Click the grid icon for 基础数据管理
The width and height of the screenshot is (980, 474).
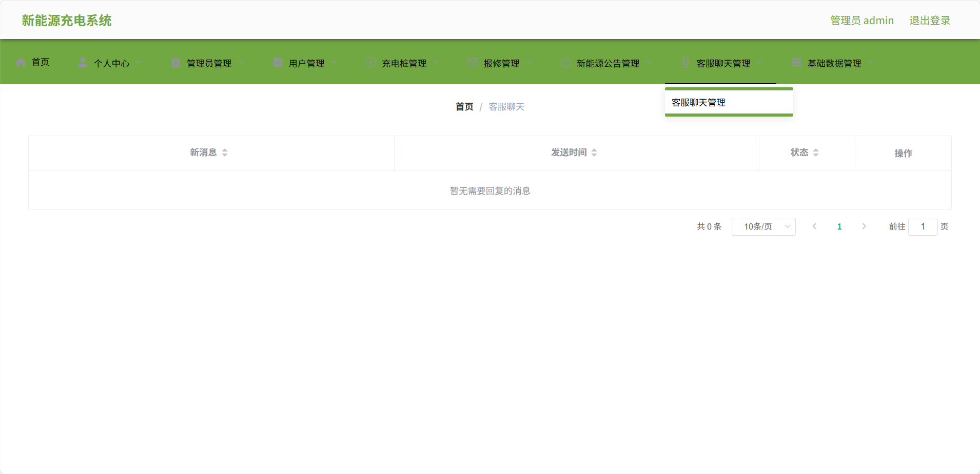pyautogui.click(x=796, y=63)
